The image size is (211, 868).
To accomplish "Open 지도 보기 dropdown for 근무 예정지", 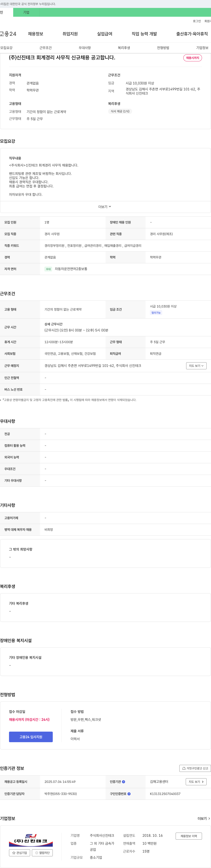I will [x=196, y=366].
